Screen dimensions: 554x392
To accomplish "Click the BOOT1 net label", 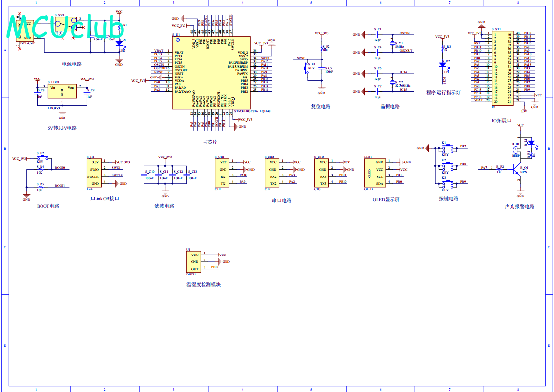I will (x=60, y=185).
